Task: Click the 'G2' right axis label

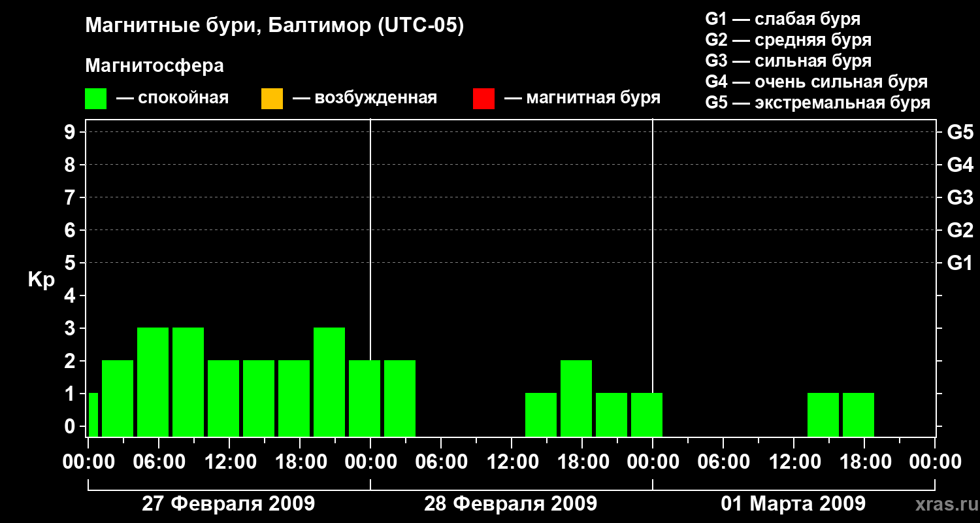Action: pos(960,230)
